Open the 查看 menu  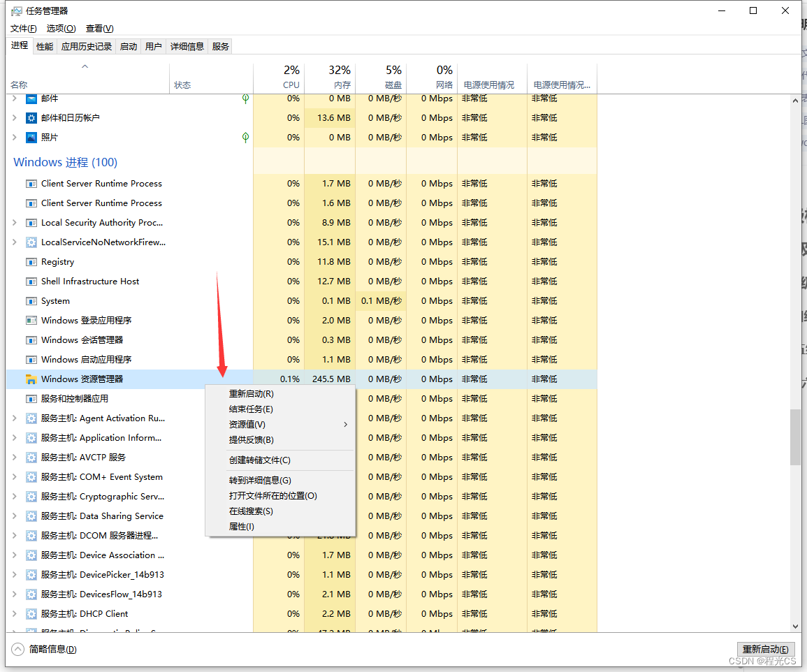click(x=100, y=29)
